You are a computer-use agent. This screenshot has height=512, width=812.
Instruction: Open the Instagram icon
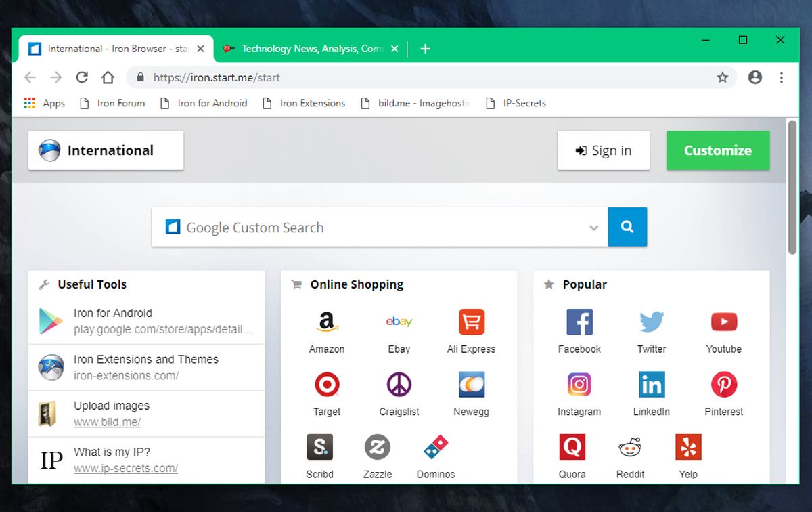tap(579, 385)
